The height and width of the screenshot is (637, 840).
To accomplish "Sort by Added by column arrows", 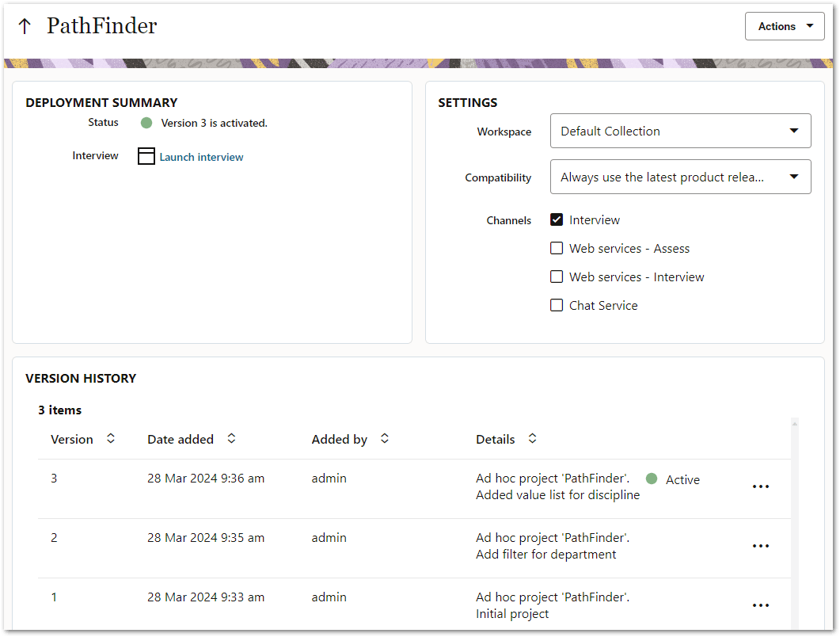I will pyautogui.click(x=385, y=439).
